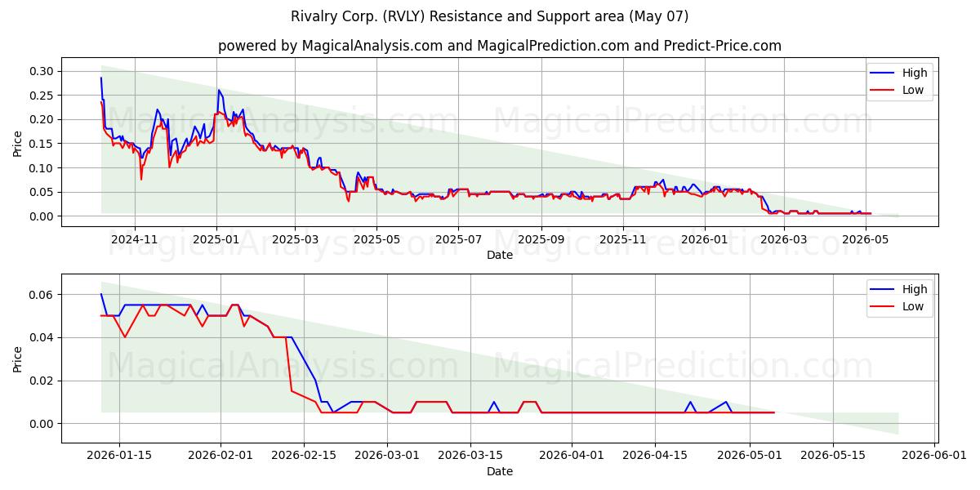
Task: Click the 'Price' axis title of the top chart
Action: 18,144
